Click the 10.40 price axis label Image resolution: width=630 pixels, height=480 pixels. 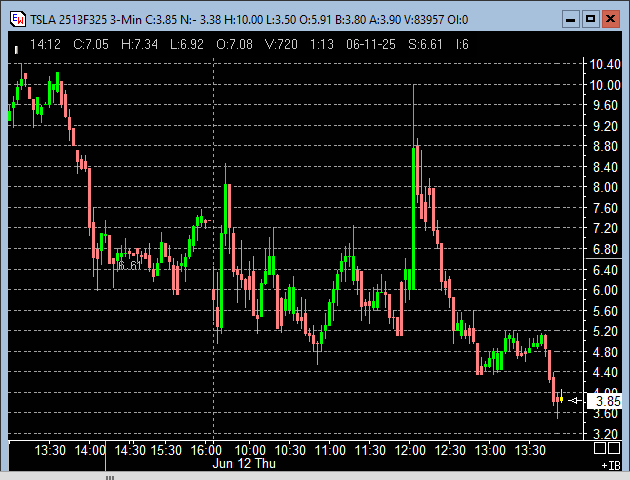point(605,64)
